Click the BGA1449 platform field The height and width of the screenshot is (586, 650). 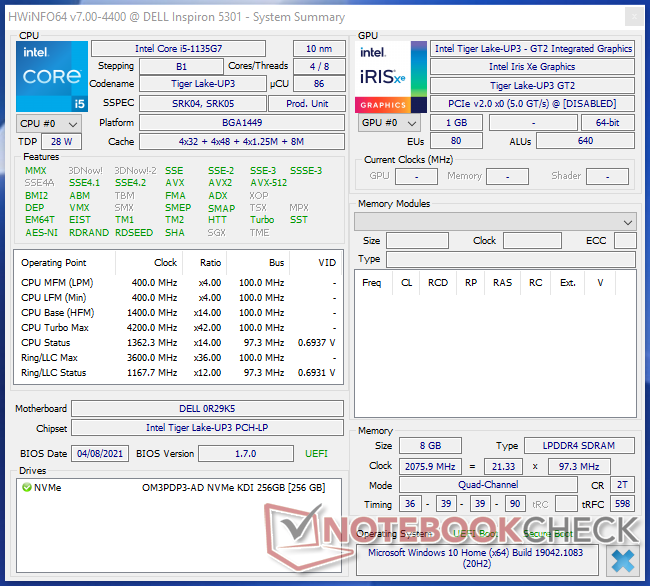242,123
